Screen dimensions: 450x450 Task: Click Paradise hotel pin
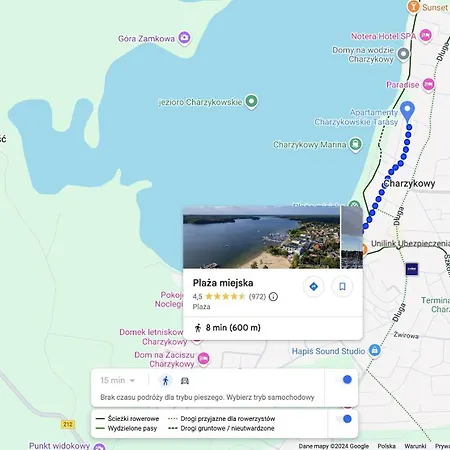(x=428, y=85)
